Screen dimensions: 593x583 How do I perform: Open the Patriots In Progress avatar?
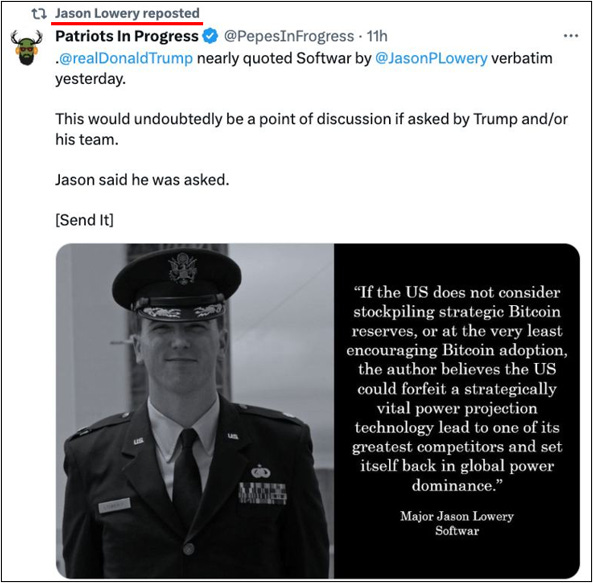26,48
